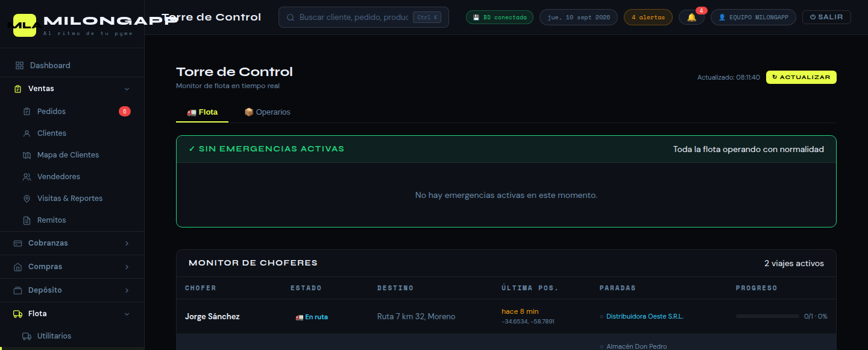This screenshot has height=350, width=868.
Task: Expand the Compras section chevron
Action: [127, 267]
